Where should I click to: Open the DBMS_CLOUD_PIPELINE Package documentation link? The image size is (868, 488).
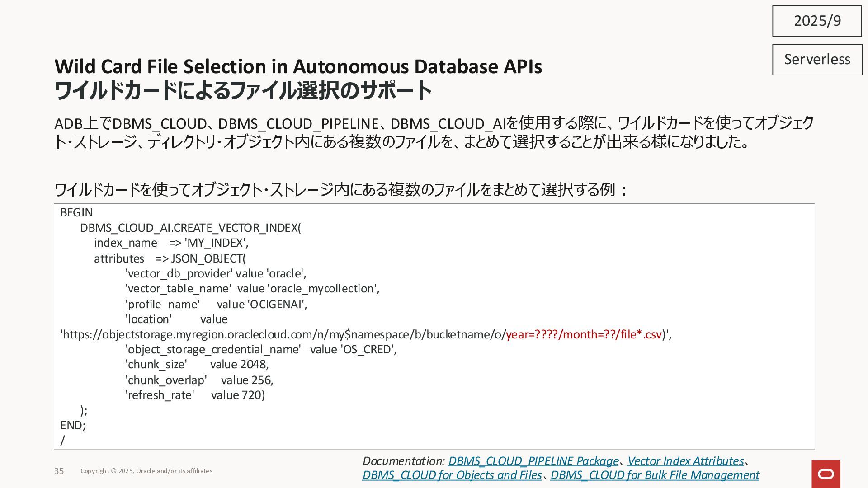[x=533, y=461]
